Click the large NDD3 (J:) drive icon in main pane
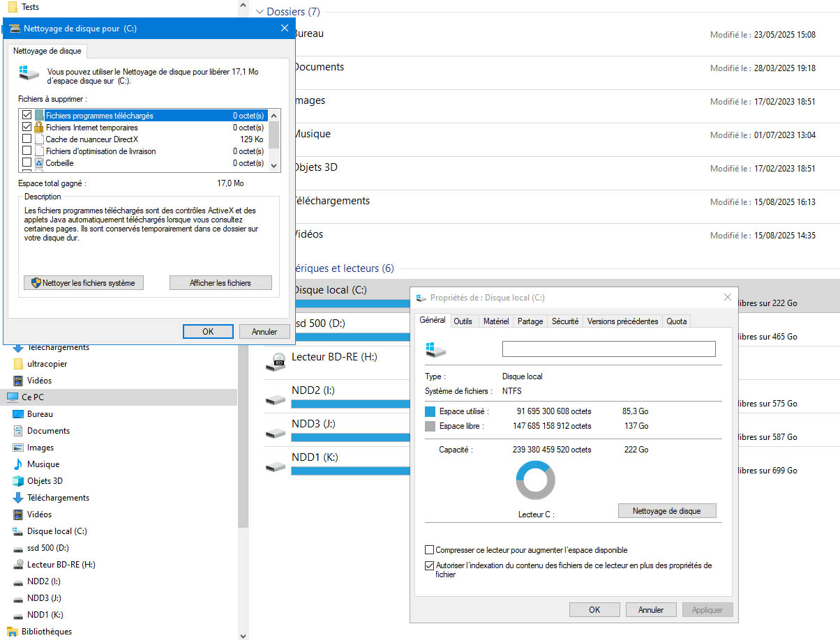 click(x=276, y=433)
